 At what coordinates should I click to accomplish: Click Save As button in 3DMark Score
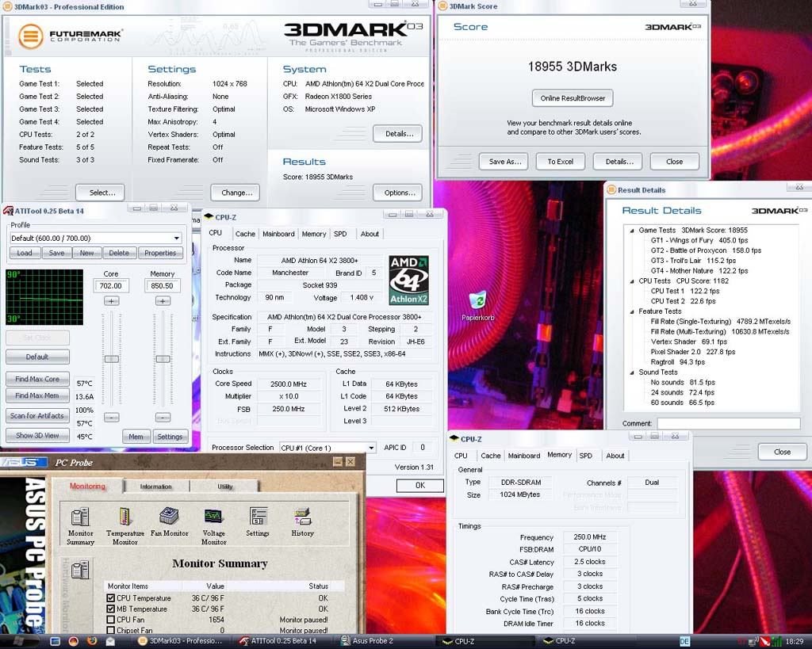coord(504,162)
